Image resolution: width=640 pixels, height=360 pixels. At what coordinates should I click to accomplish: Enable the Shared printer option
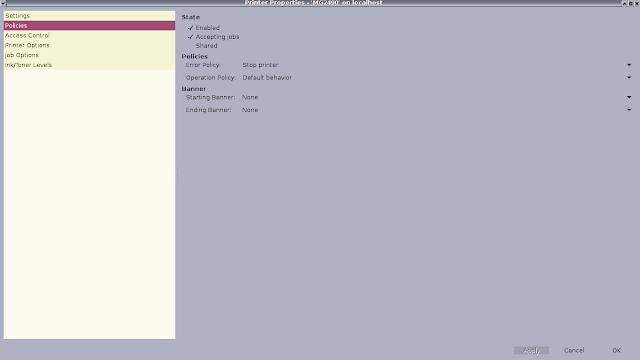click(202, 46)
